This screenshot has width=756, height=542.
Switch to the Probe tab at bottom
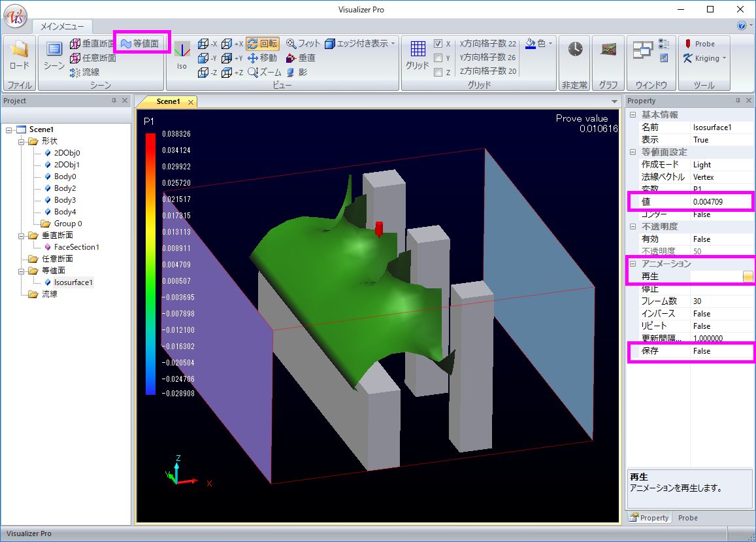point(687,518)
